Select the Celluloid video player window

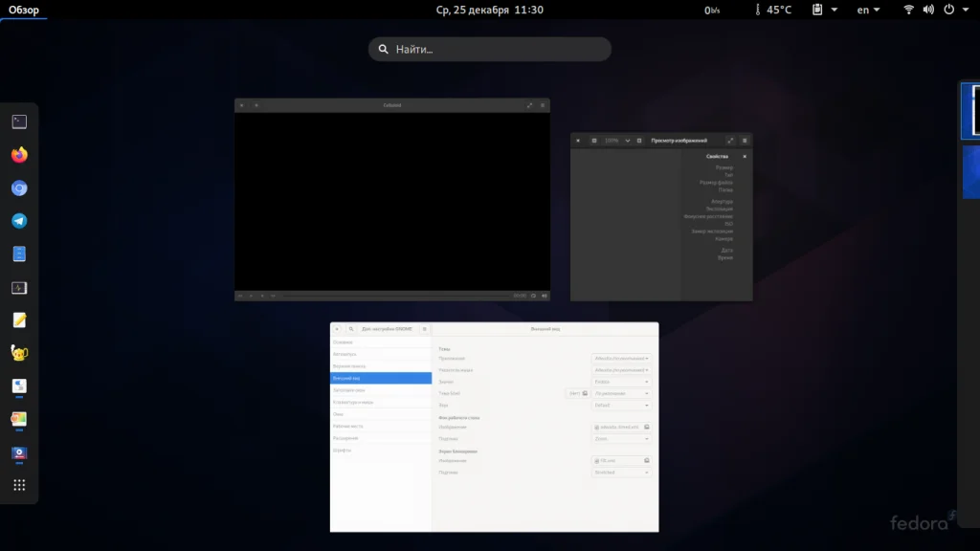point(392,200)
